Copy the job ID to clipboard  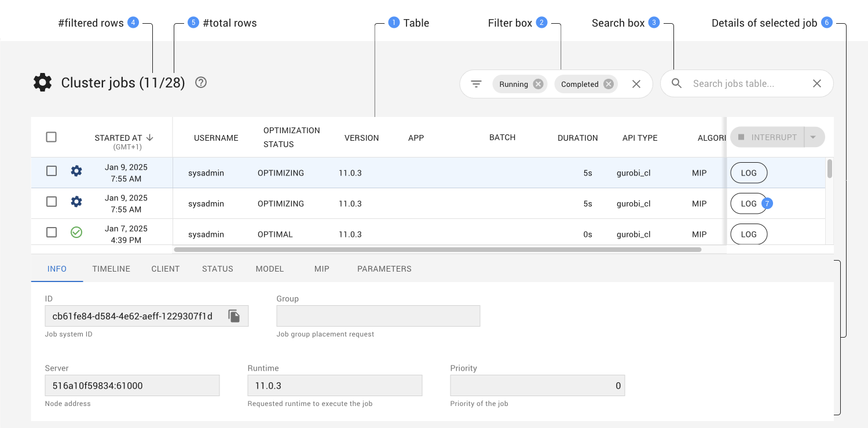(234, 316)
